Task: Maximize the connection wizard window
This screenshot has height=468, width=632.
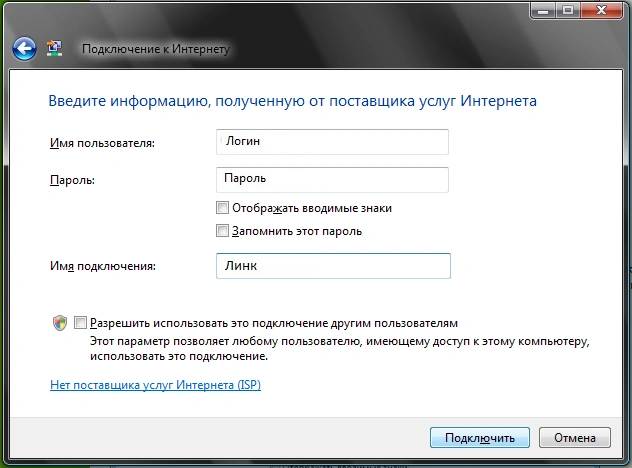Action: 567,10
